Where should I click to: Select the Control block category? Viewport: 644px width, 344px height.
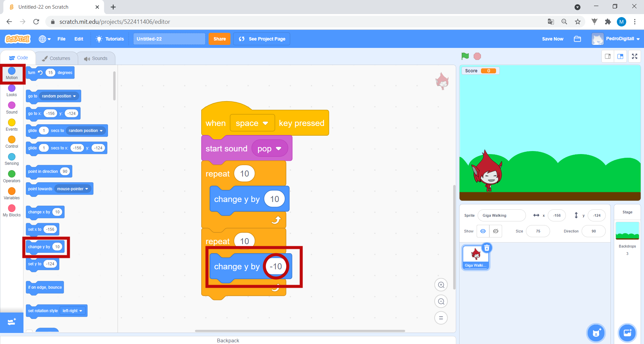pyautogui.click(x=12, y=142)
